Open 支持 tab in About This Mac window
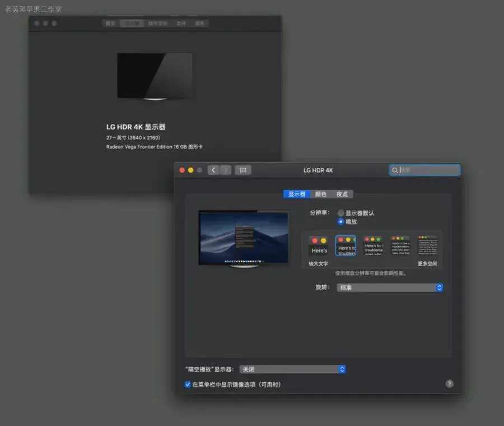The height and width of the screenshot is (426, 504). pyautogui.click(x=181, y=23)
